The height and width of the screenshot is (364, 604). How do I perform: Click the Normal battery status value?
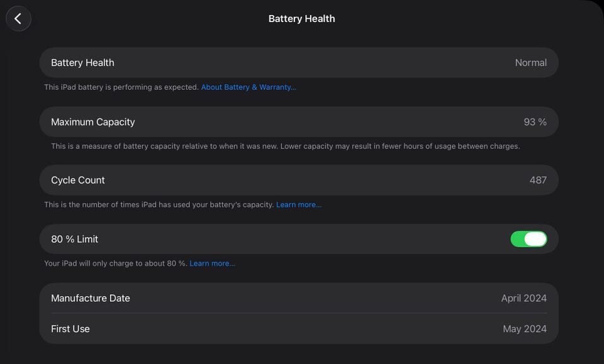tap(530, 63)
